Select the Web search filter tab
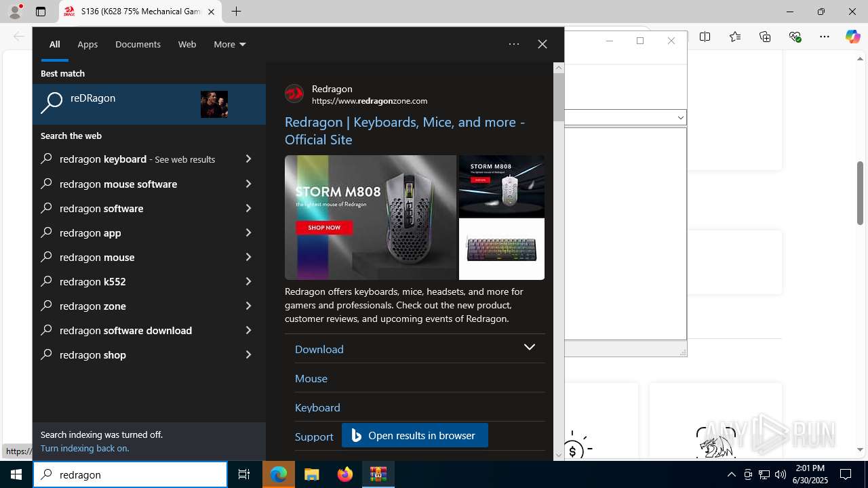Screen dimensions: 868x488 [x=187, y=44]
